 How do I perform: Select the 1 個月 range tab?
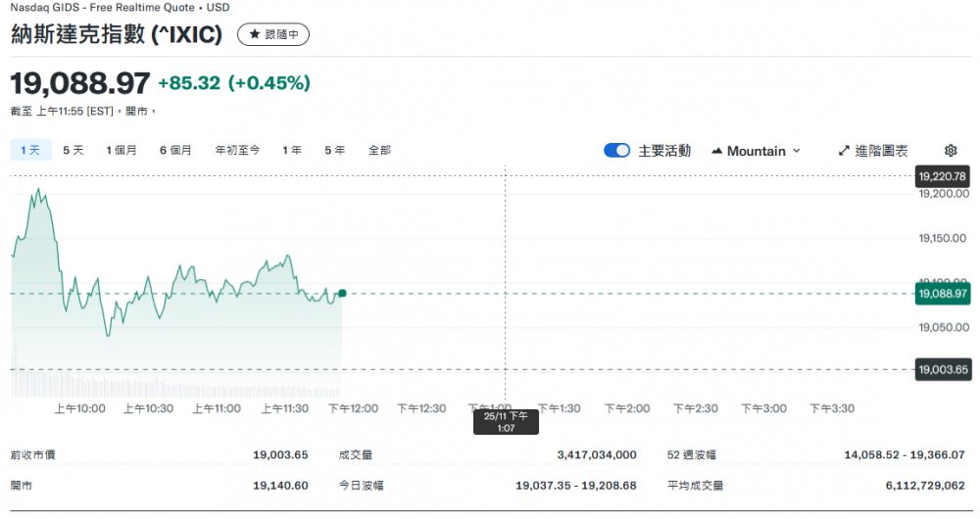(122, 150)
